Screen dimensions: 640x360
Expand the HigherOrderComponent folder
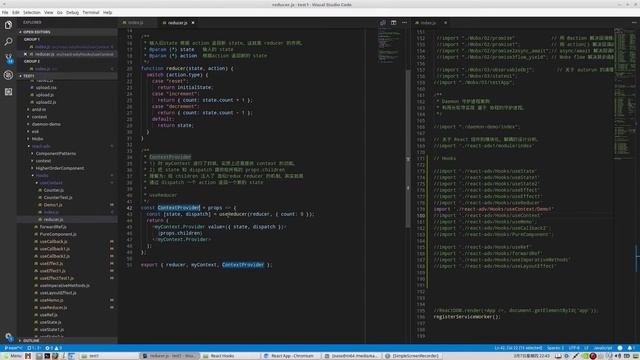[60, 168]
